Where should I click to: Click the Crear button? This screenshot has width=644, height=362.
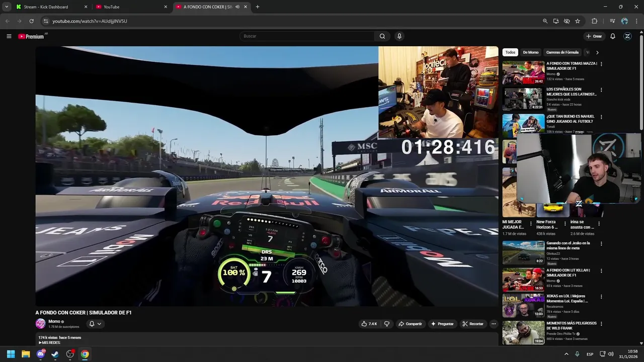594,36
